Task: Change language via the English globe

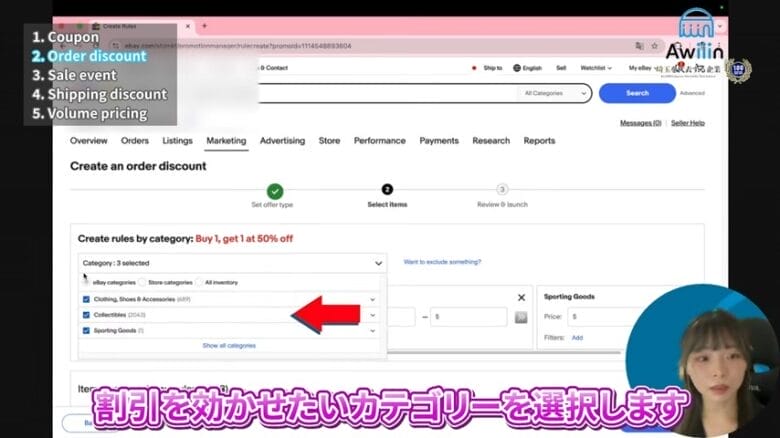Action: point(527,68)
